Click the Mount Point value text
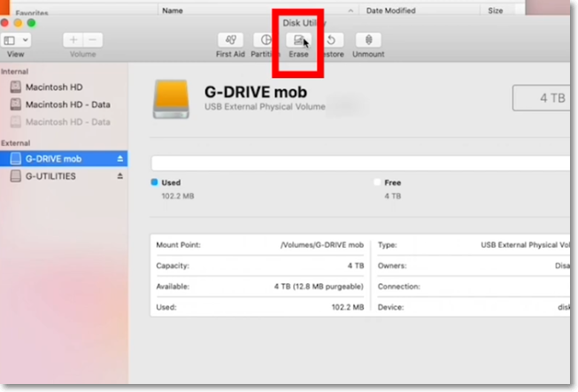 (x=322, y=245)
